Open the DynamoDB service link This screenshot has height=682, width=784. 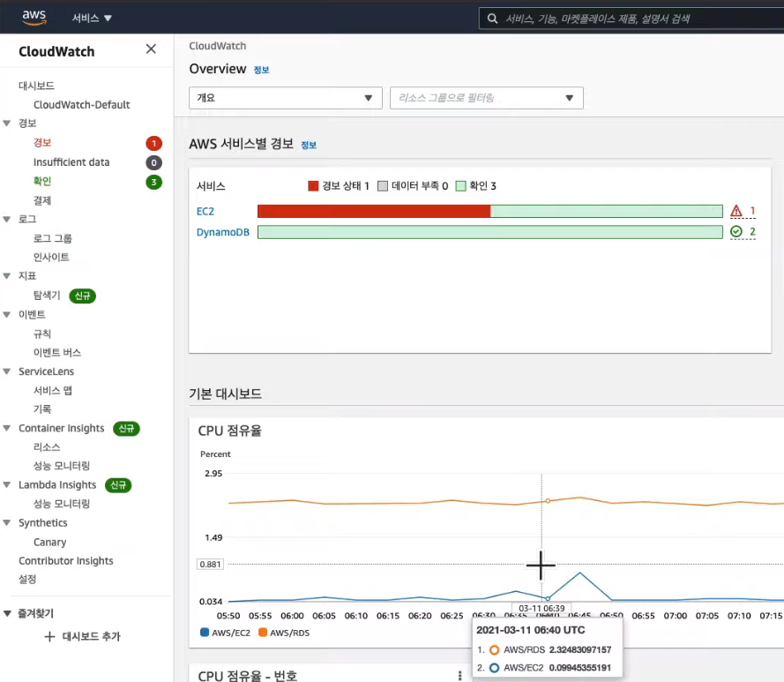point(222,232)
